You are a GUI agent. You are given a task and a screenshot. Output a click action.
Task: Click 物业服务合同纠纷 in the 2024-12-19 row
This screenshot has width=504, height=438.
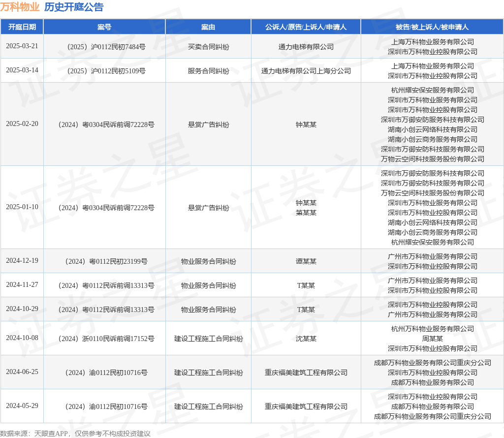pyautogui.click(x=208, y=262)
